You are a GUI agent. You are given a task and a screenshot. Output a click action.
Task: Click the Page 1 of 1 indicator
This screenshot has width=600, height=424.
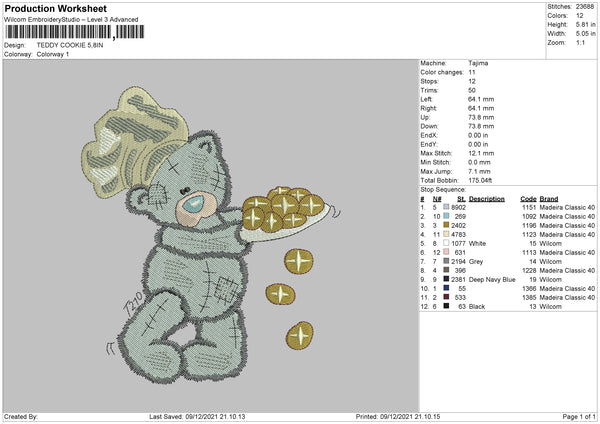point(579,416)
